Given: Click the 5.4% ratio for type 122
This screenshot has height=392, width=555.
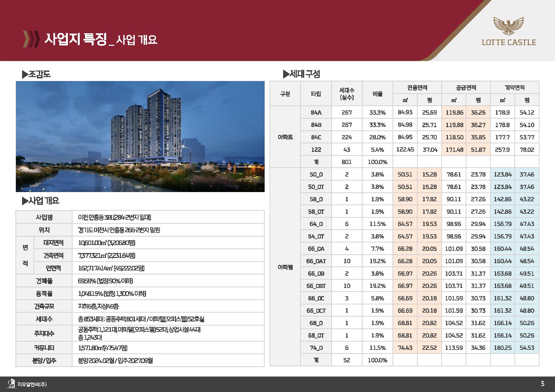Looking at the screenshot, I should tap(377, 150).
